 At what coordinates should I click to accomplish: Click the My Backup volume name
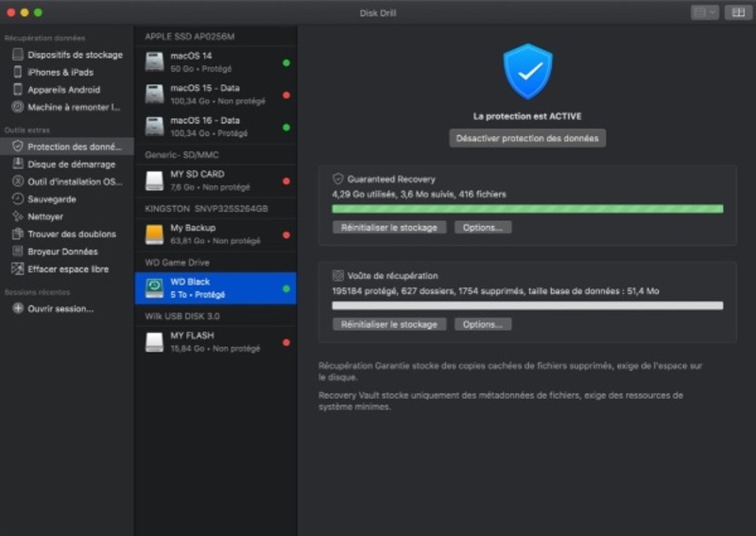tap(193, 228)
